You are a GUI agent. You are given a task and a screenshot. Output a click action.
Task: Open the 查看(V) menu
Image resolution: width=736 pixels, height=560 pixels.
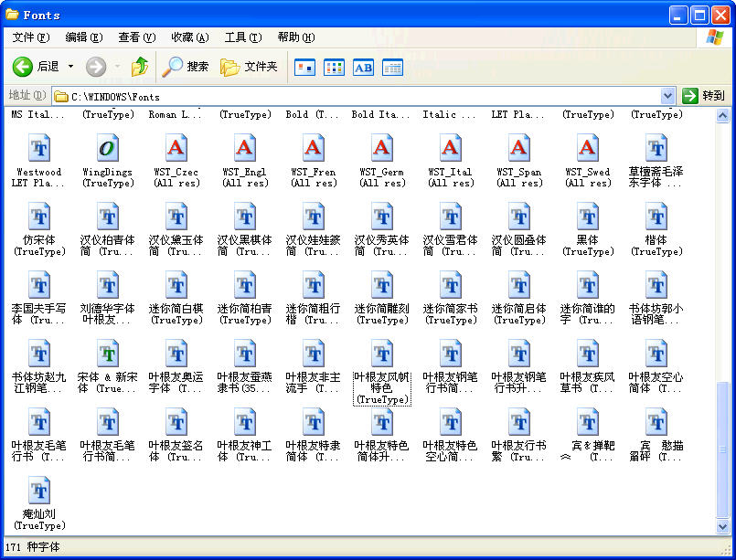pyautogui.click(x=137, y=37)
